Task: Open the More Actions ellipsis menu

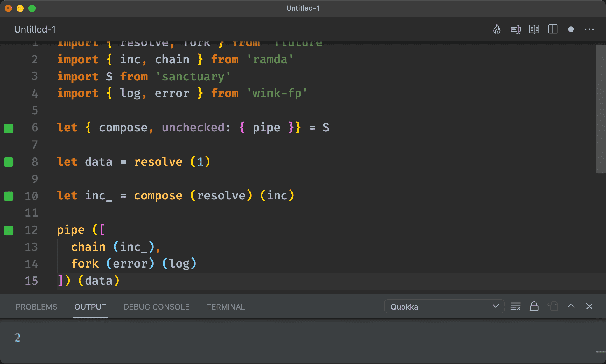Action: coord(589,29)
